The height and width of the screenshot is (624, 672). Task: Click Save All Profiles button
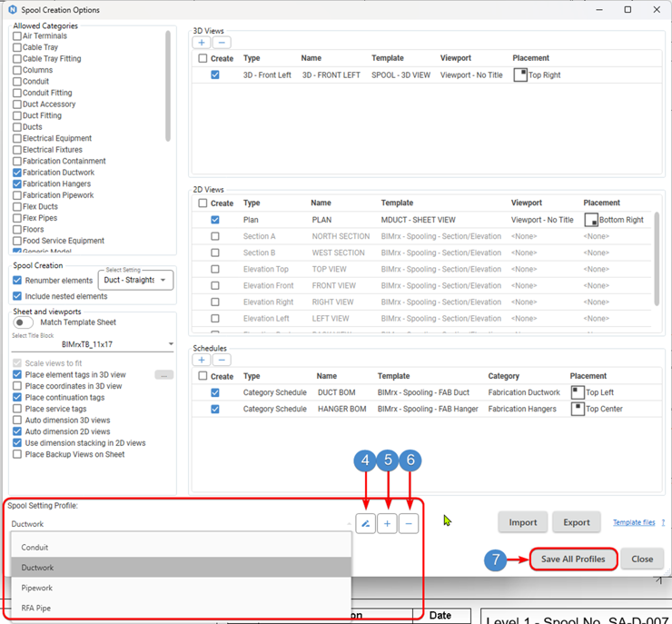(573, 559)
